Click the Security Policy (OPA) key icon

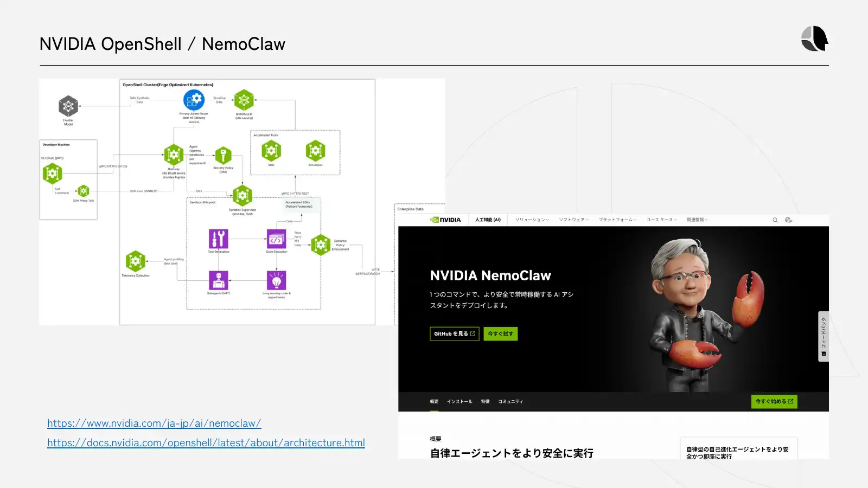pyautogui.click(x=223, y=156)
